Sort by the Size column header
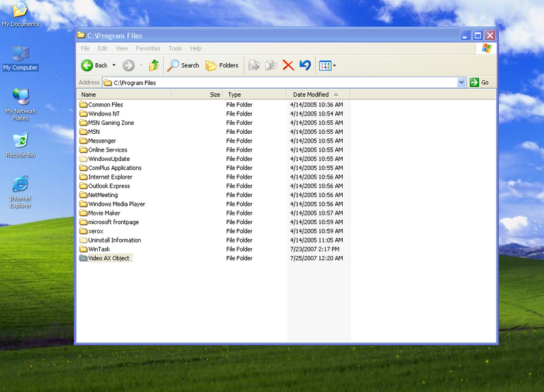This screenshot has height=392, width=544. [x=197, y=94]
